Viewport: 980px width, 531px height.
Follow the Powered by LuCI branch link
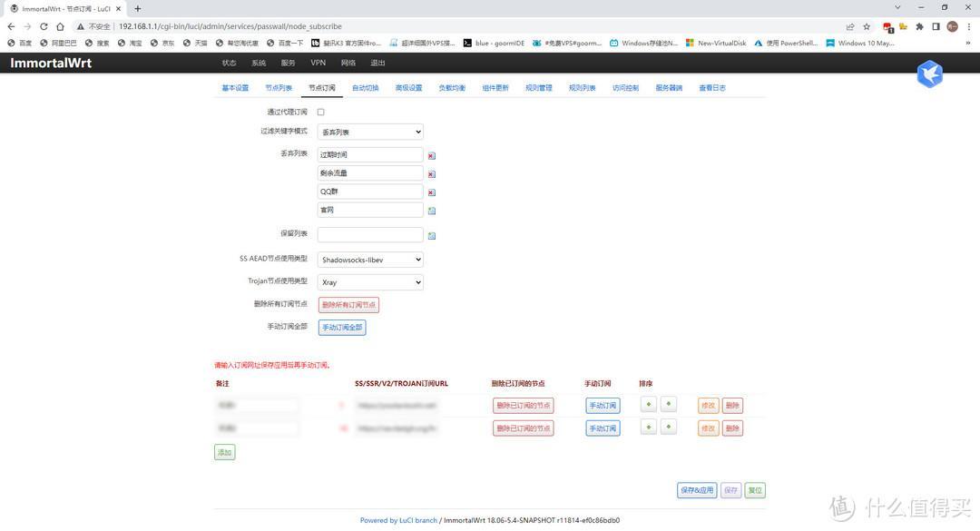tap(399, 520)
